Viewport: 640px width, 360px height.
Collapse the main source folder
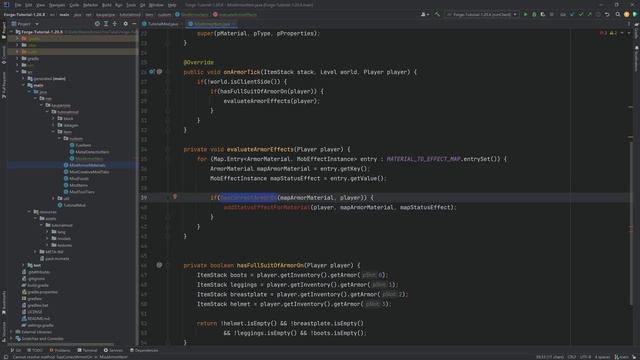click(x=23, y=85)
